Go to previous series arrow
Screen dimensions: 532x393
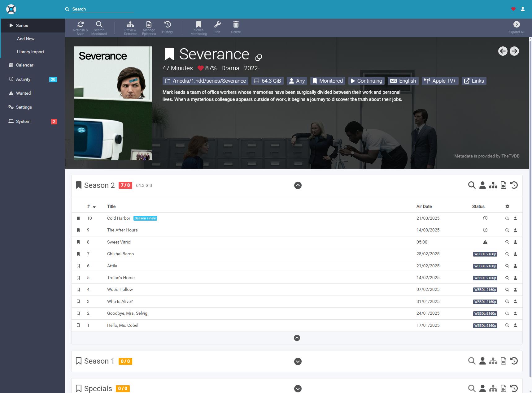503,51
